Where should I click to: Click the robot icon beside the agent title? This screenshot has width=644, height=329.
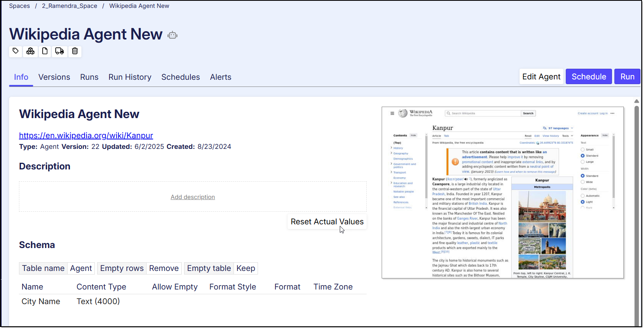pos(172,35)
